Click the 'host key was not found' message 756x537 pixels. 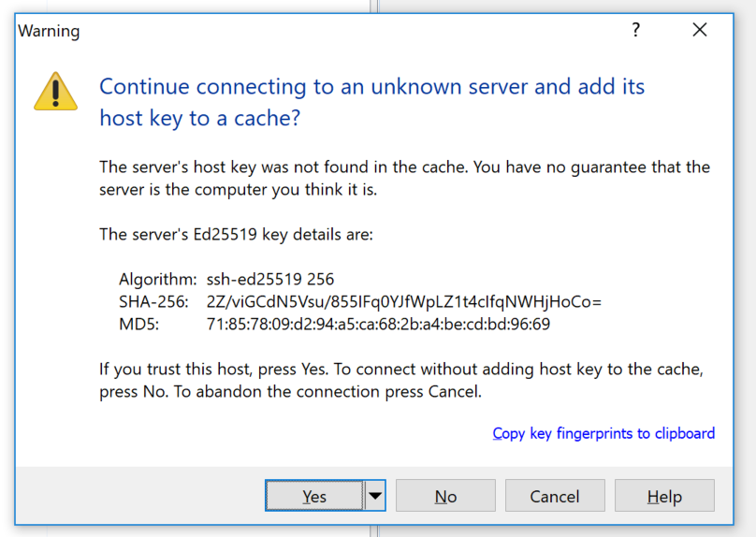(x=404, y=179)
